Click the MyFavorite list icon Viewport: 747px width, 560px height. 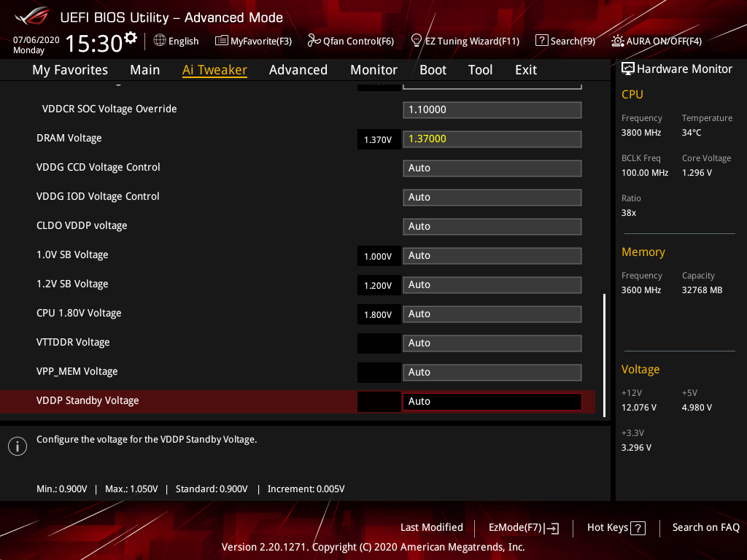222,41
